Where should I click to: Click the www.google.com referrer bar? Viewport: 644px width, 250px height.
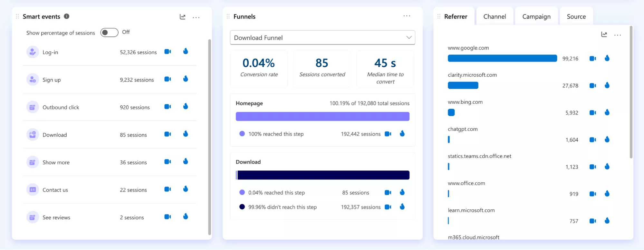502,58
